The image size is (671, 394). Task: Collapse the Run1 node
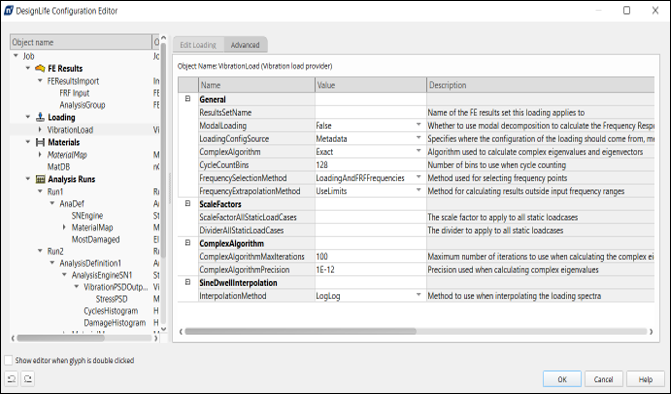[40, 192]
